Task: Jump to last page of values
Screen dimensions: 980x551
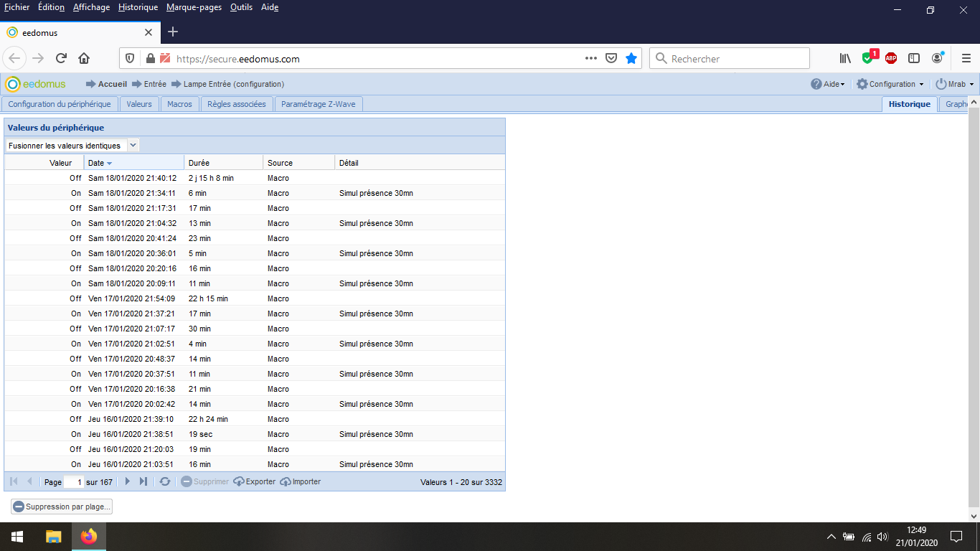Action: point(143,481)
